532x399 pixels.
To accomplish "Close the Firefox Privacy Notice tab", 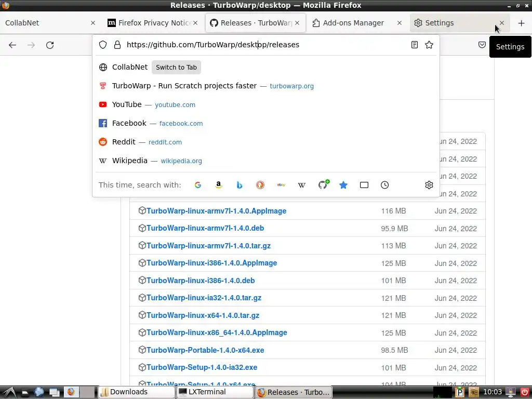I will [195, 23].
